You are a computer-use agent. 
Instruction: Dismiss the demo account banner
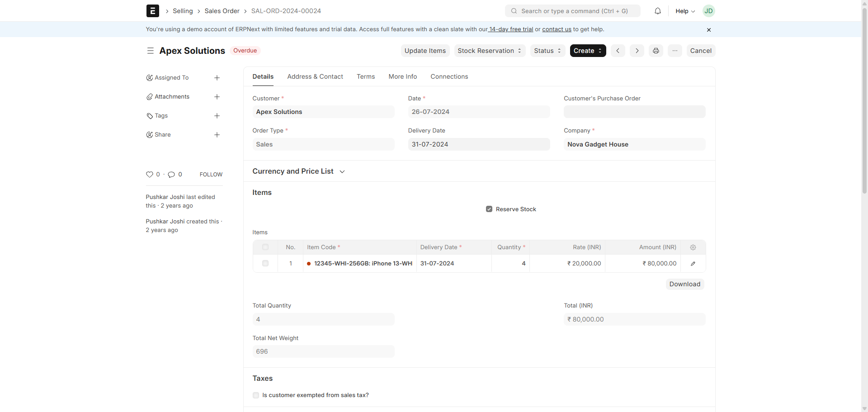pos(708,30)
